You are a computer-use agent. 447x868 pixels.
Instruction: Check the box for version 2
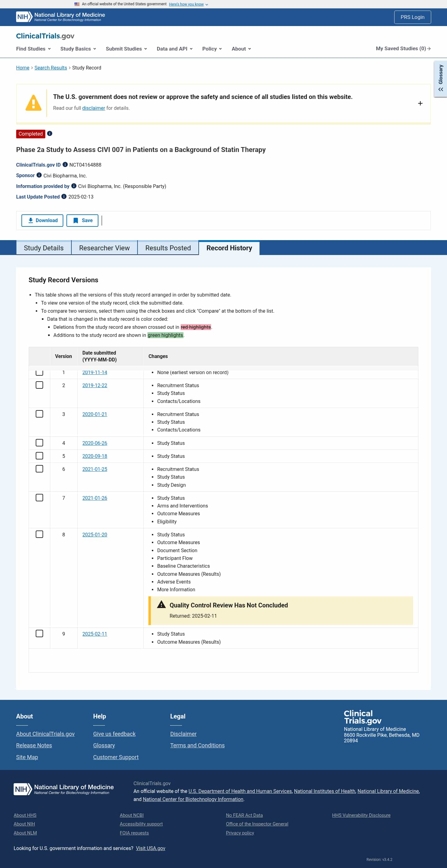coord(39,385)
